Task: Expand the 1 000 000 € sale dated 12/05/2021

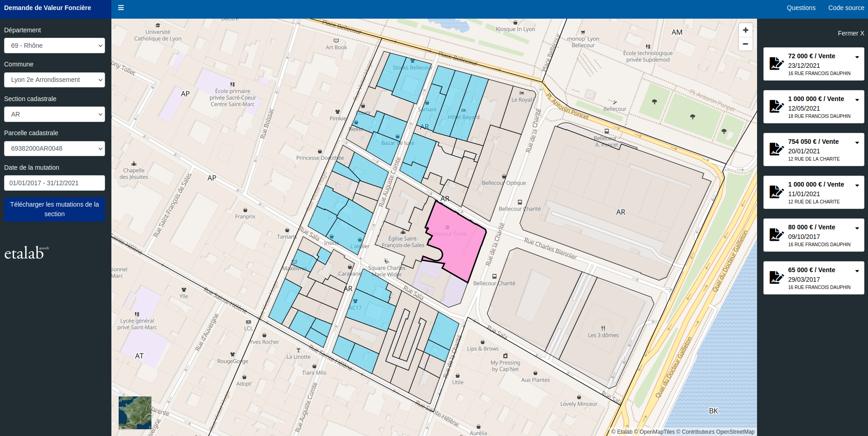Action: [x=857, y=100]
